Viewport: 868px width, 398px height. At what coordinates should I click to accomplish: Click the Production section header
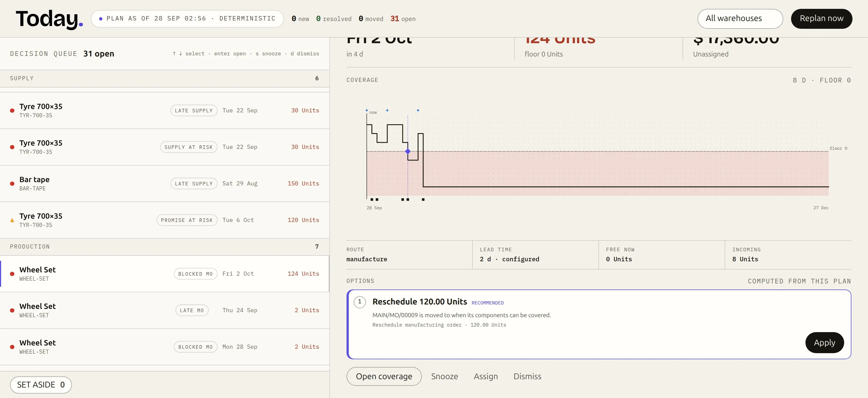pyautogui.click(x=164, y=247)
